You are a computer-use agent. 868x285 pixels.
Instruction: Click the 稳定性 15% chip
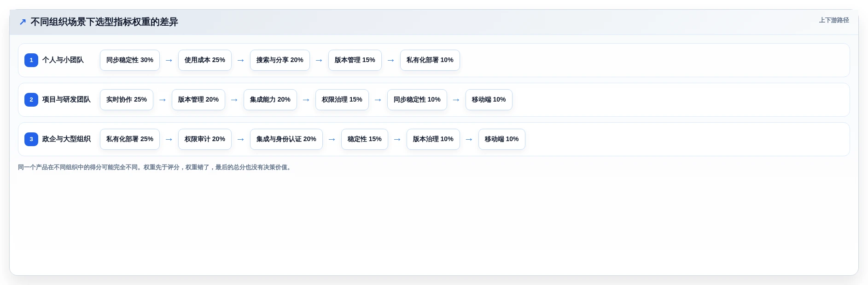coord(365,139)
